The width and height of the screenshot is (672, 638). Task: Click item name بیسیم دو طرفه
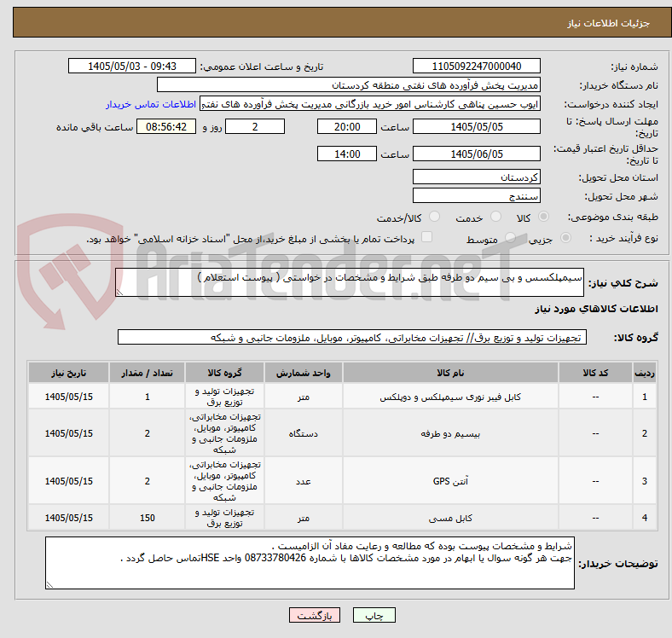point(450,434)
